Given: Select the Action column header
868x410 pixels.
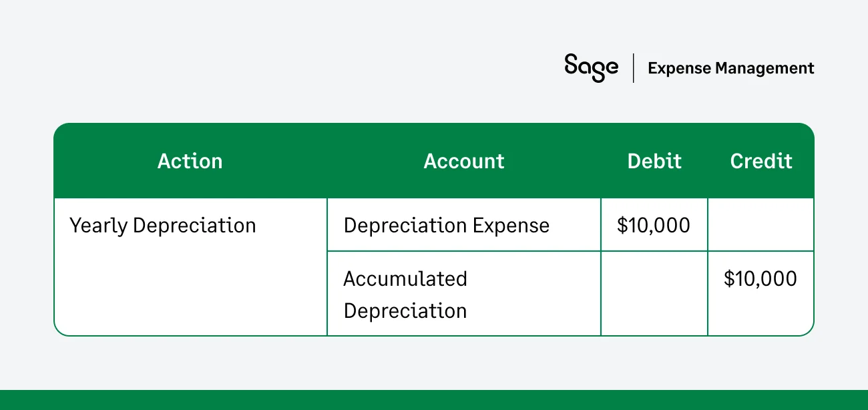Looking at the screenshot, I should [190, 161].
